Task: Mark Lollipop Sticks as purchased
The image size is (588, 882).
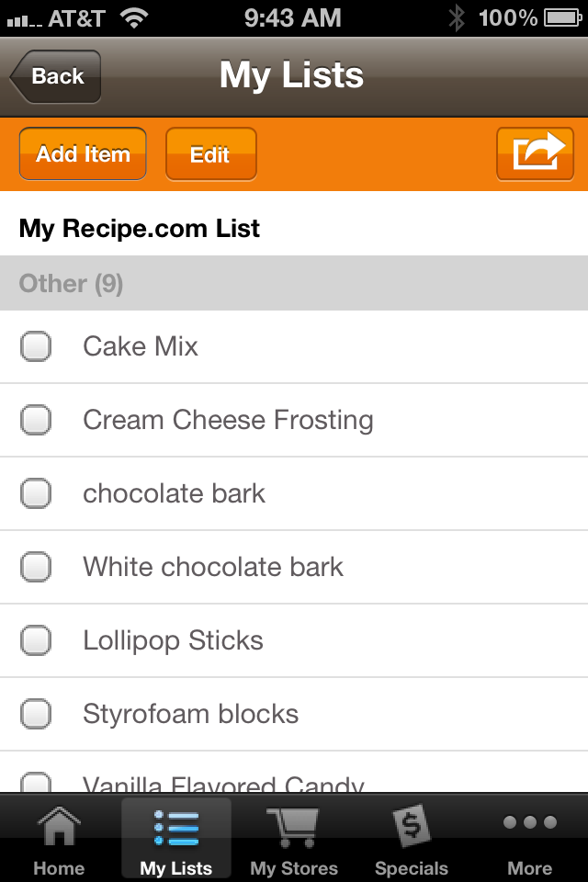Action: 36,640
